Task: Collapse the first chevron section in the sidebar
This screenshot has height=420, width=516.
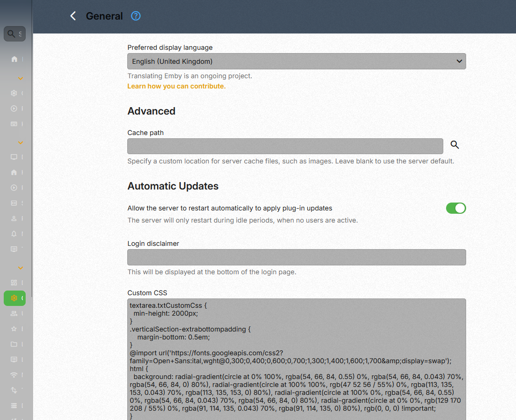Action: [x=21, y=78]
